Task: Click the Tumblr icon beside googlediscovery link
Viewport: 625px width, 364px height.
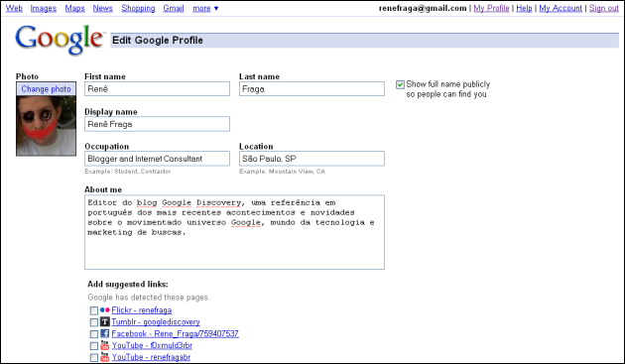Action: pos(105,321)
